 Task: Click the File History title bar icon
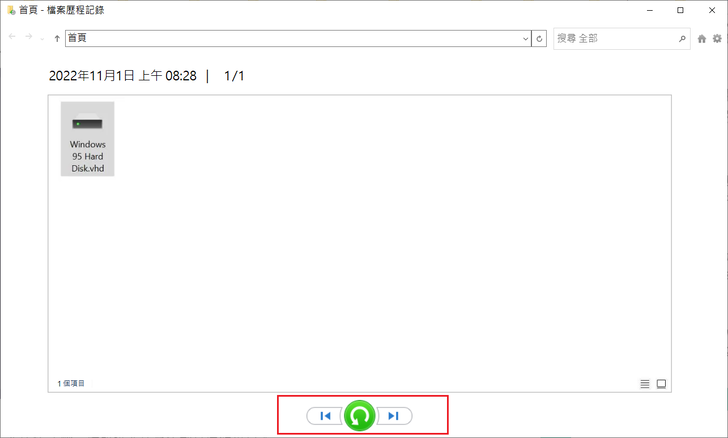(11, 10)
